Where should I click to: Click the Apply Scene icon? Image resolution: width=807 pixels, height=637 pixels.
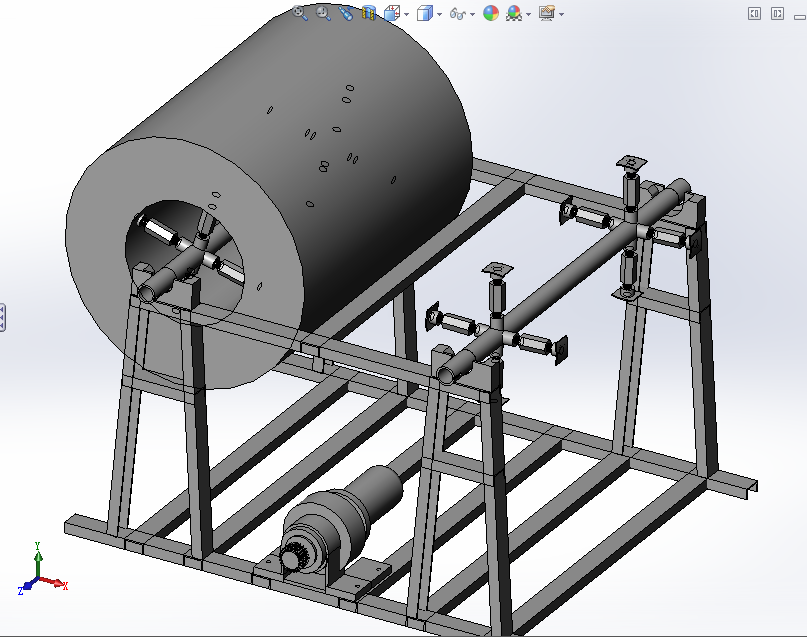(x=514, y=13)
